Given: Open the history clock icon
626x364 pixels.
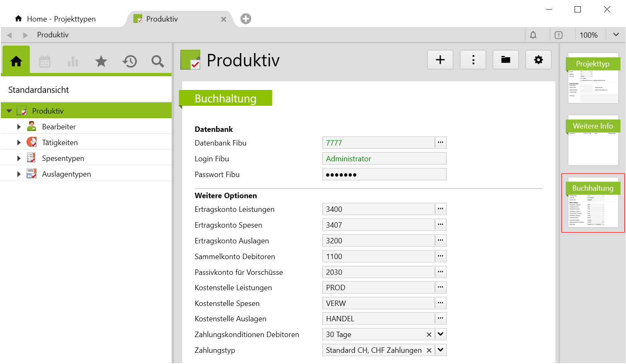Looking at the screenshot, I should point(129,62).
